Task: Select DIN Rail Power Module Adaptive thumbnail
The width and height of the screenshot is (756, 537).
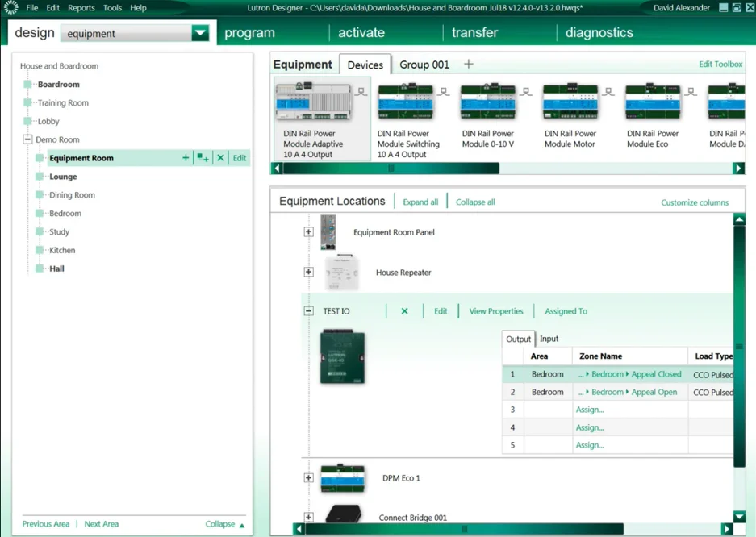Action: [313, 102]
